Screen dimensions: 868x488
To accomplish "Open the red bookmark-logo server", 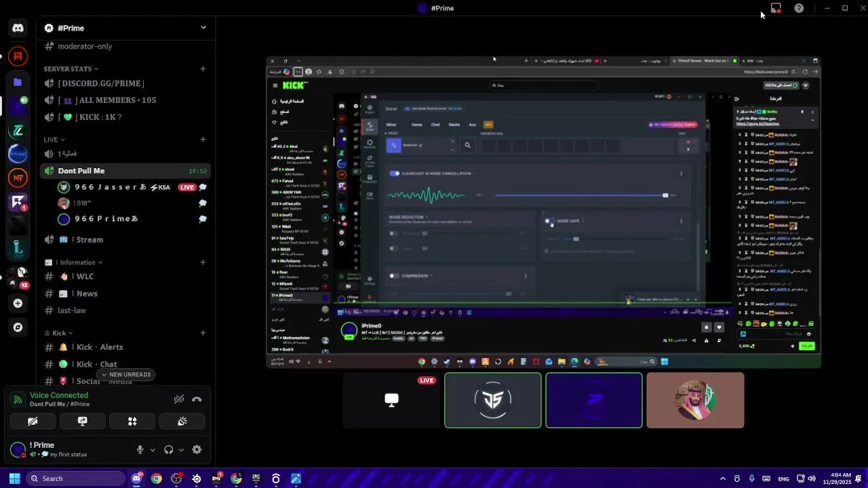I will [18, 56].
